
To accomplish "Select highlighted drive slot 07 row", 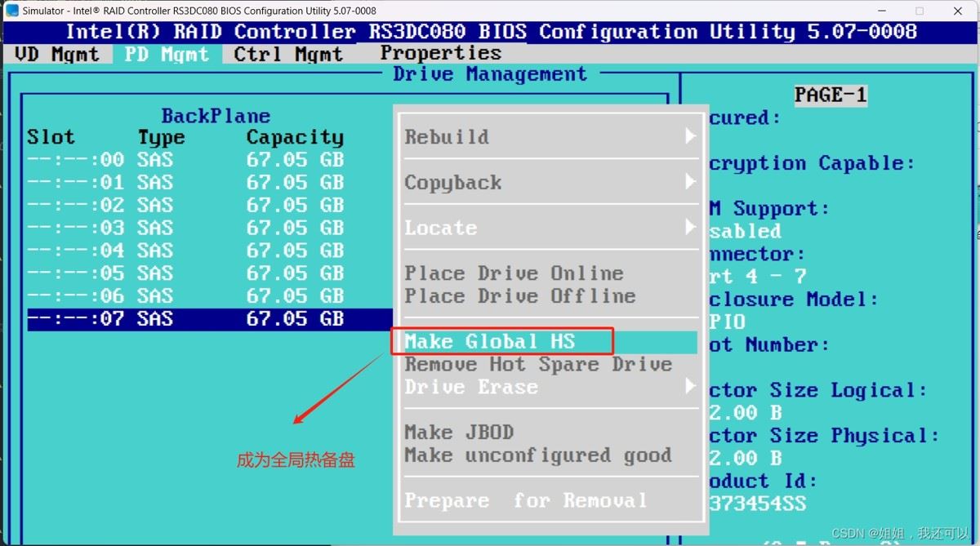I will click(209, 319).
